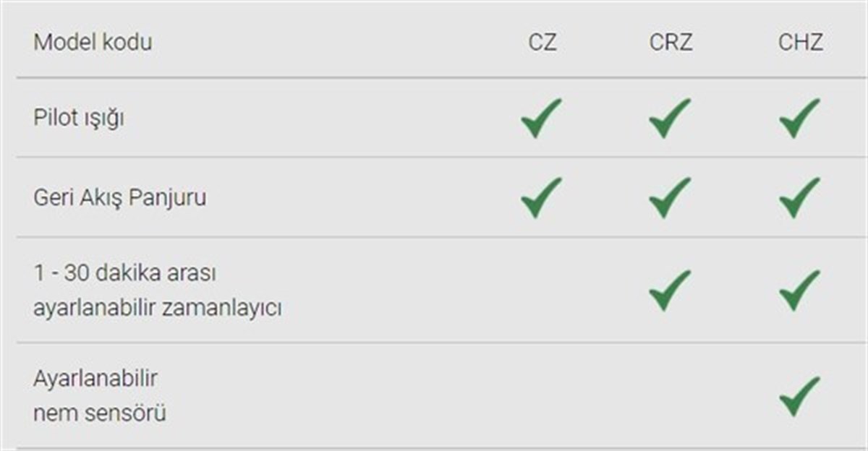Click the Ayarlanabilir nem sensörü label
This screenshot has width=868, height=451.
click(100, 396)
